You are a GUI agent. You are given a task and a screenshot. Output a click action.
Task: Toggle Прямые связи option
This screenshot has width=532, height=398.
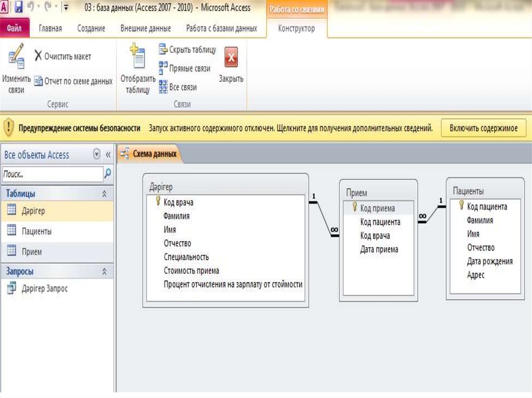tap(184, 68)
